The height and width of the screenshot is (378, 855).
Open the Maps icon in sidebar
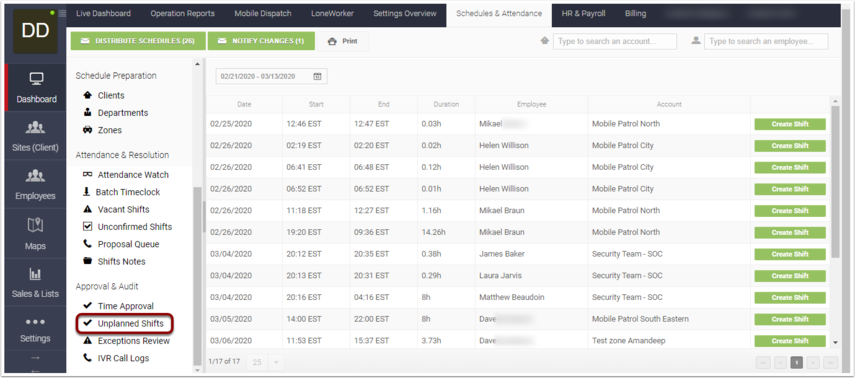pos(35,225)
